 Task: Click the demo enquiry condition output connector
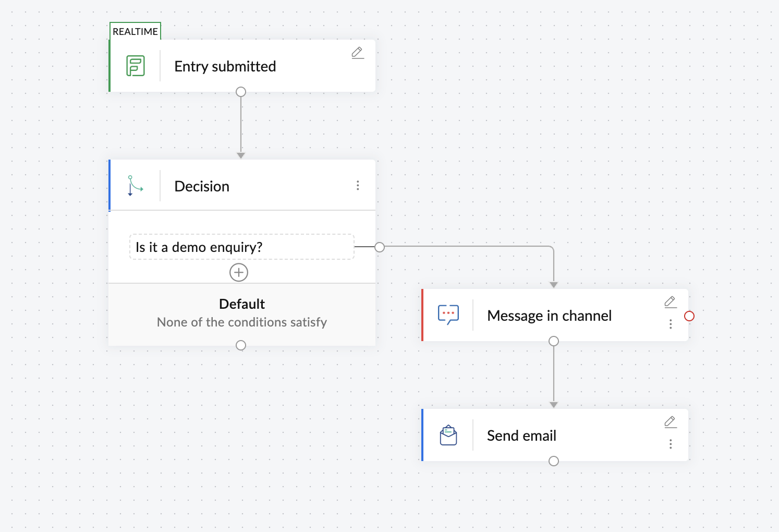point(380,247)
